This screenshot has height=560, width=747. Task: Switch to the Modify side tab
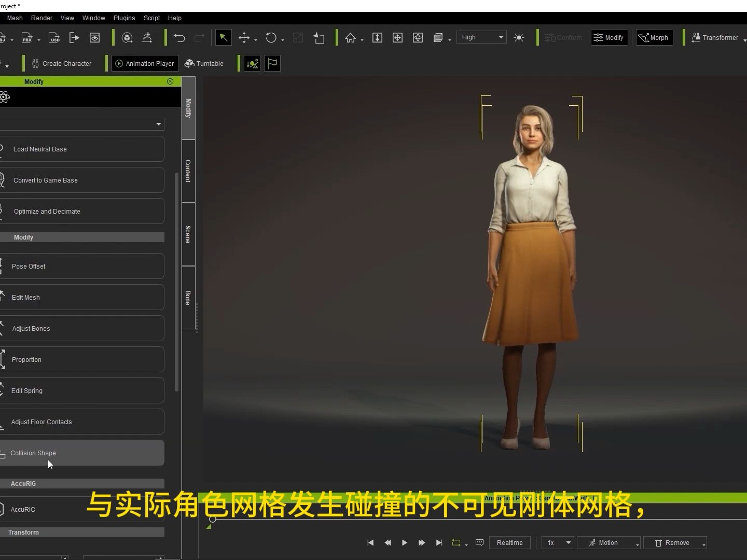coord(188,108)
